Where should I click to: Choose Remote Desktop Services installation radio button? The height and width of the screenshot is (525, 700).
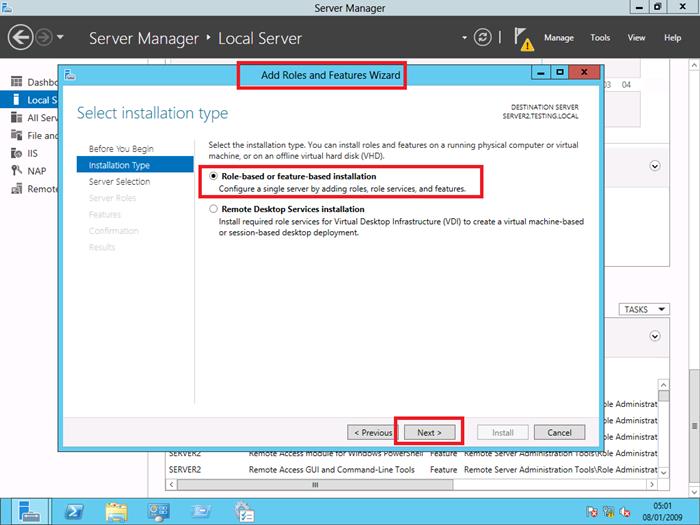213,210
